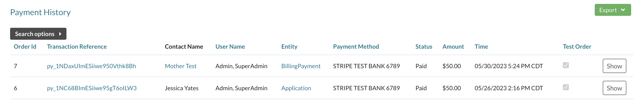The image size is (644, 101).
Task: Sort by Test Order column
Action: coord(577,47)
